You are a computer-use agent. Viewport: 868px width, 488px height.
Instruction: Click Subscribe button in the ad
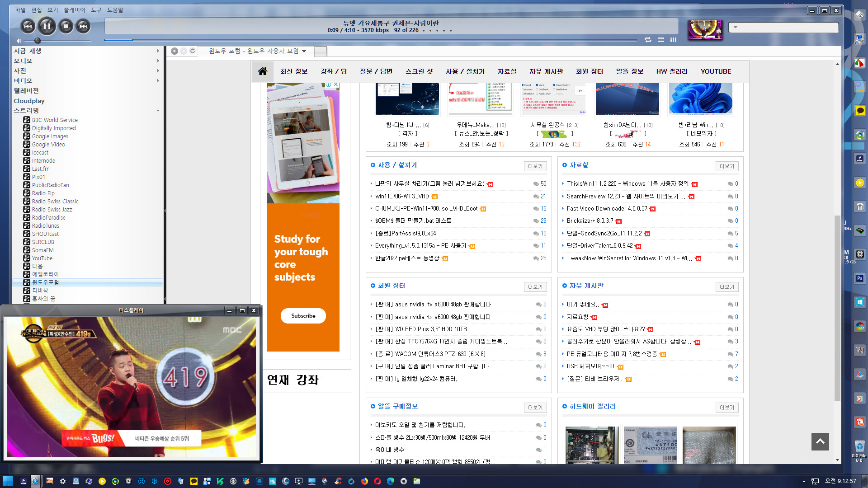[303, 316]
